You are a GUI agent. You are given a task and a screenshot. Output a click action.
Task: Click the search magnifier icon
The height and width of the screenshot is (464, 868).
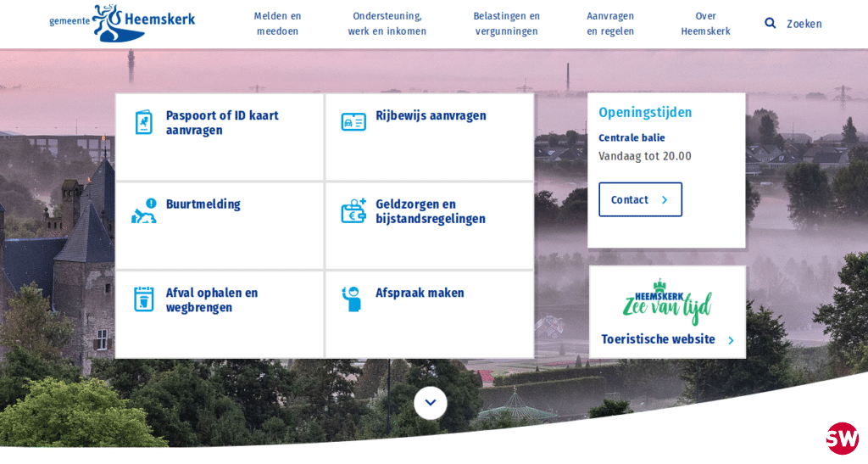click(x=770, y=23)
